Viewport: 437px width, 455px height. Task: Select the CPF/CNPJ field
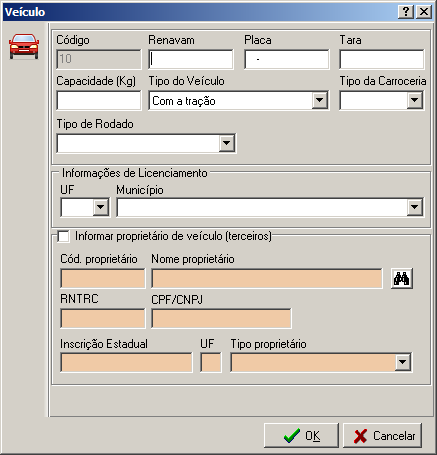[221, 318]
